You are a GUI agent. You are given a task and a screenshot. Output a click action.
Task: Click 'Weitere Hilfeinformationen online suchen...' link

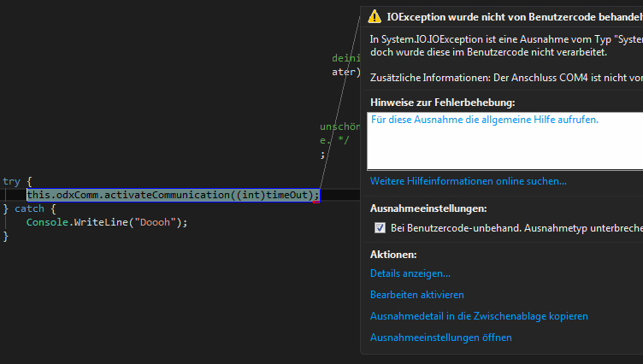click(468, 181)
